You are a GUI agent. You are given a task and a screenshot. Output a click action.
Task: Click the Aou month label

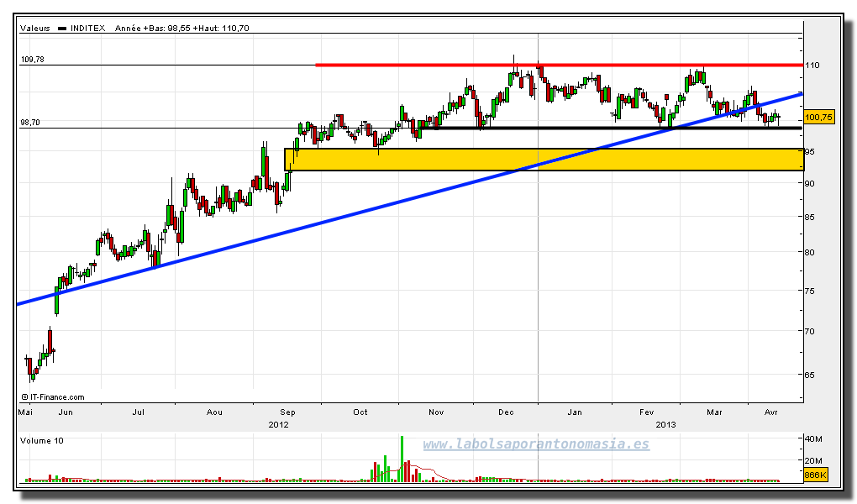tap(214, 412)
